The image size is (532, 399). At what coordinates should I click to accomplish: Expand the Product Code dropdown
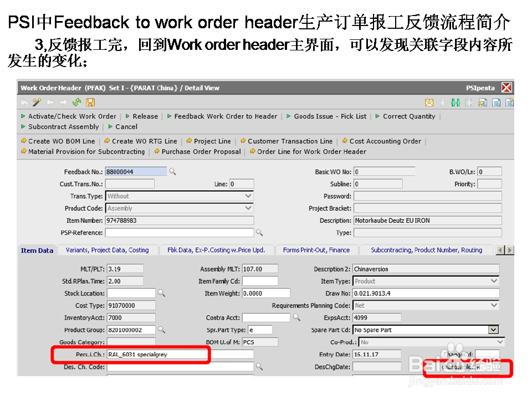248,208
